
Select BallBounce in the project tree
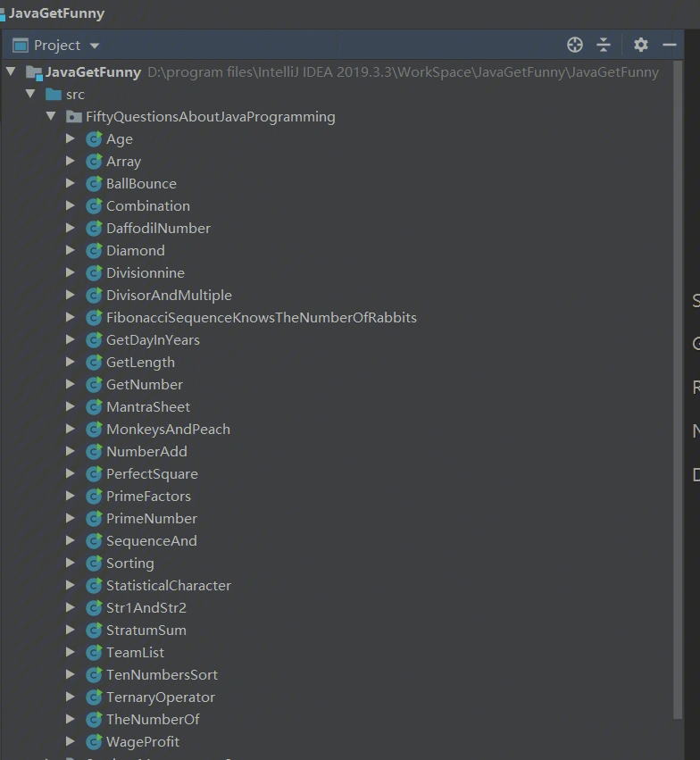141,184
